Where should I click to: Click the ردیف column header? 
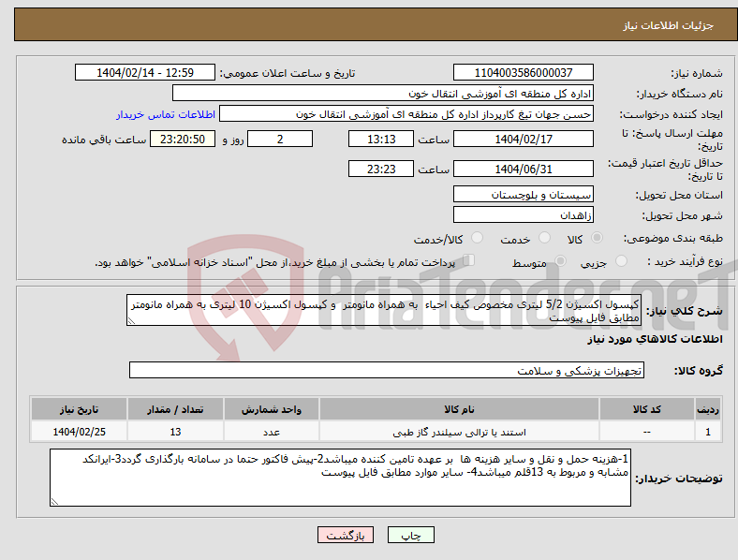tap(708, 409)
